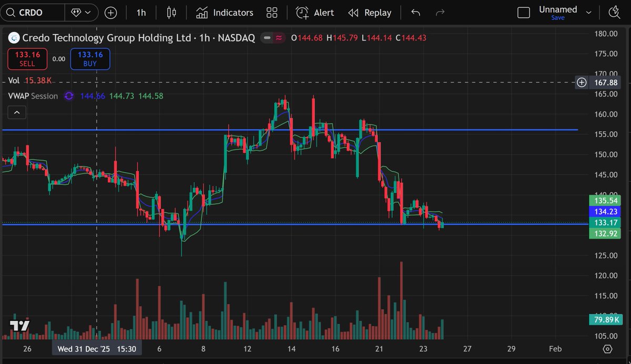The image size is (631, 364).
Task: Open candlestick chart type selector
Action: pos(171,13)
